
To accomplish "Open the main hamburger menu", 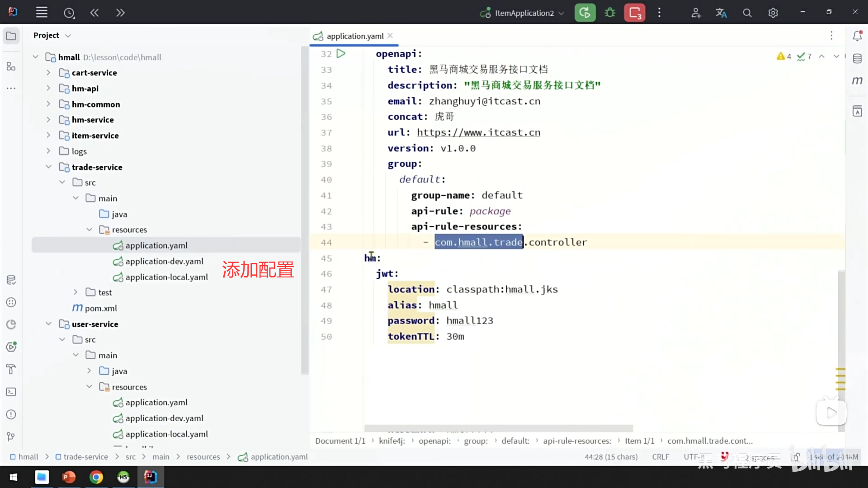I will [42, 13].
